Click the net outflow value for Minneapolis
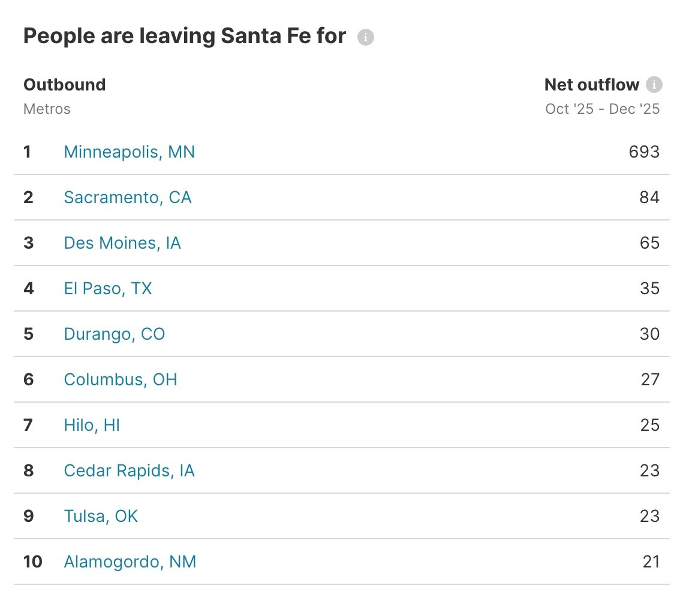 [645, 152]
